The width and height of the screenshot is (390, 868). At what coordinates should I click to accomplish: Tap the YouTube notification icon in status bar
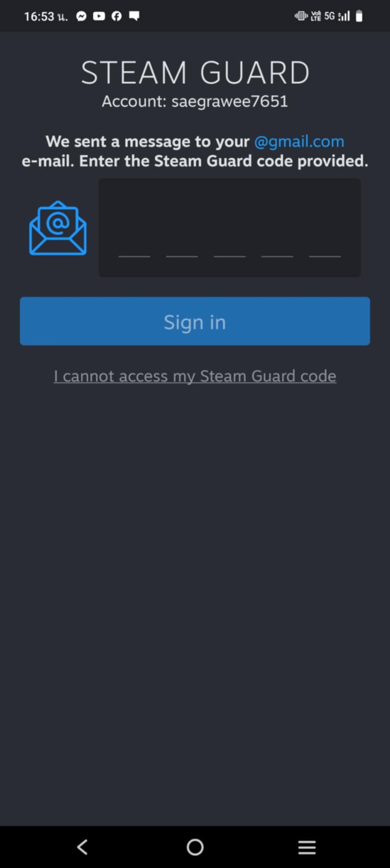click(x=99, y=16)
